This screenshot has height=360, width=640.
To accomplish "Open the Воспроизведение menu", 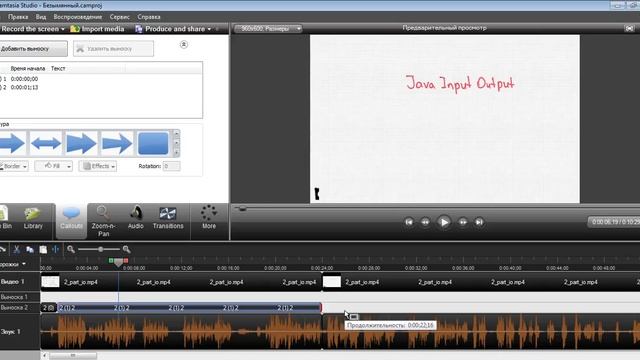I will pyautogui.click(x=78, y=17).
